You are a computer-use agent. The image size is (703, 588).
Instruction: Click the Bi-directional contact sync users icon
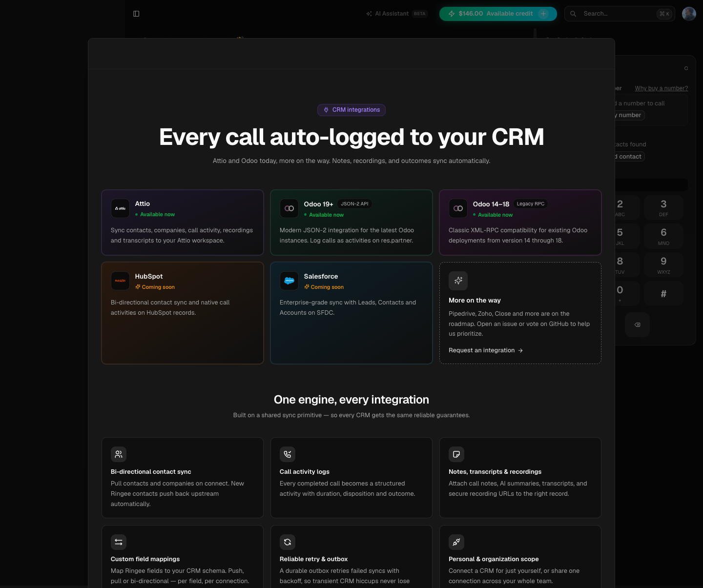click(119, 454)
